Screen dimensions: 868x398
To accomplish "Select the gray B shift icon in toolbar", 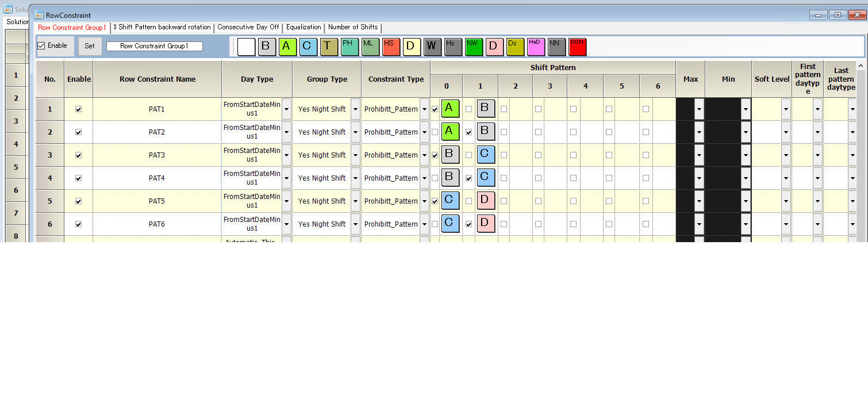I will pos(267,47).
